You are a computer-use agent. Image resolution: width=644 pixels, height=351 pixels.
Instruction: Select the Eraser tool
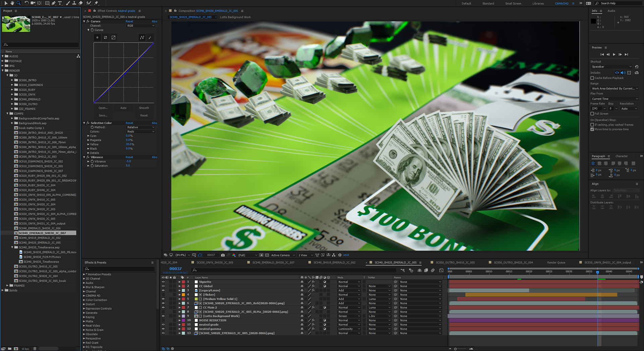click(x=80, y=3)
